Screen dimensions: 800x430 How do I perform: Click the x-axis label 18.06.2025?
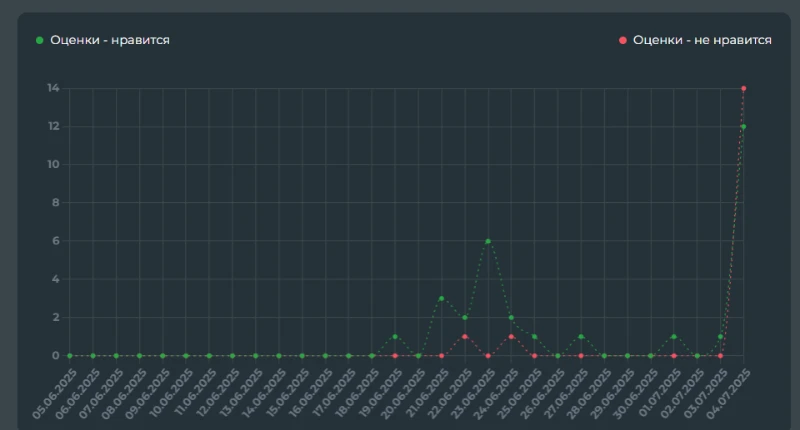coord(357,394)
